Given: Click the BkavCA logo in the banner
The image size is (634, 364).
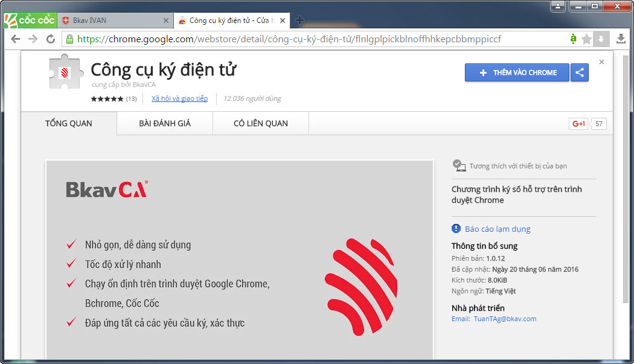Looking at the screenshot, I should [x=107, y=190].
